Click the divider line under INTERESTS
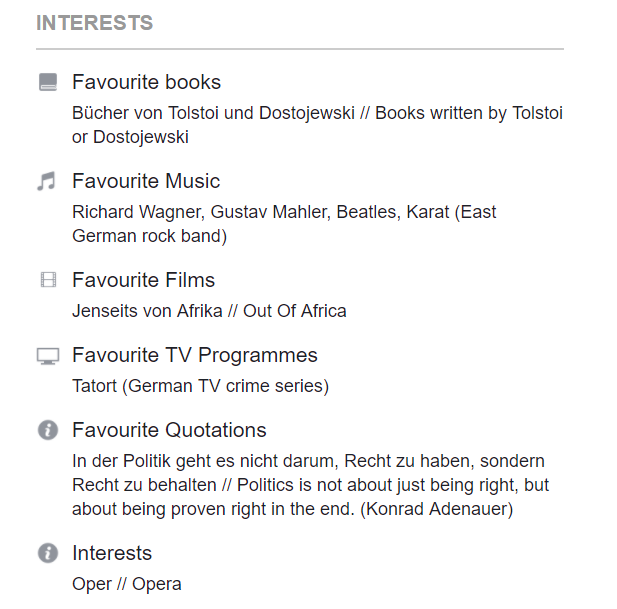Viewport: 617px width, 609px height. click(300, 49)
